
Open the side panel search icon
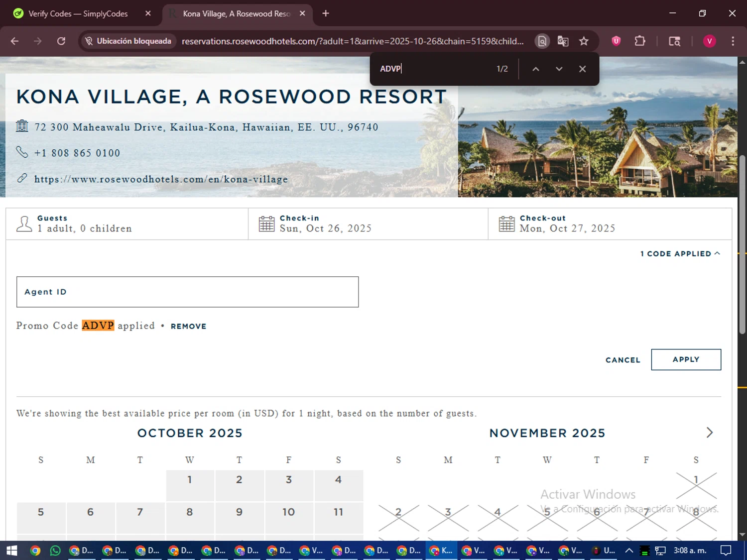[x=674, y=41]
